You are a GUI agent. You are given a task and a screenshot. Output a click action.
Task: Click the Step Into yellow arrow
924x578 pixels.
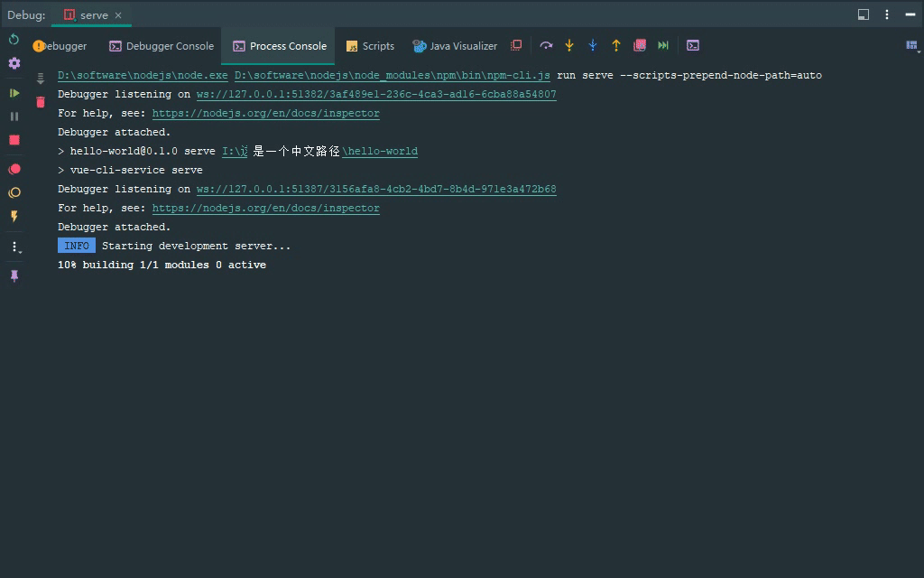[x=569, y=45]
